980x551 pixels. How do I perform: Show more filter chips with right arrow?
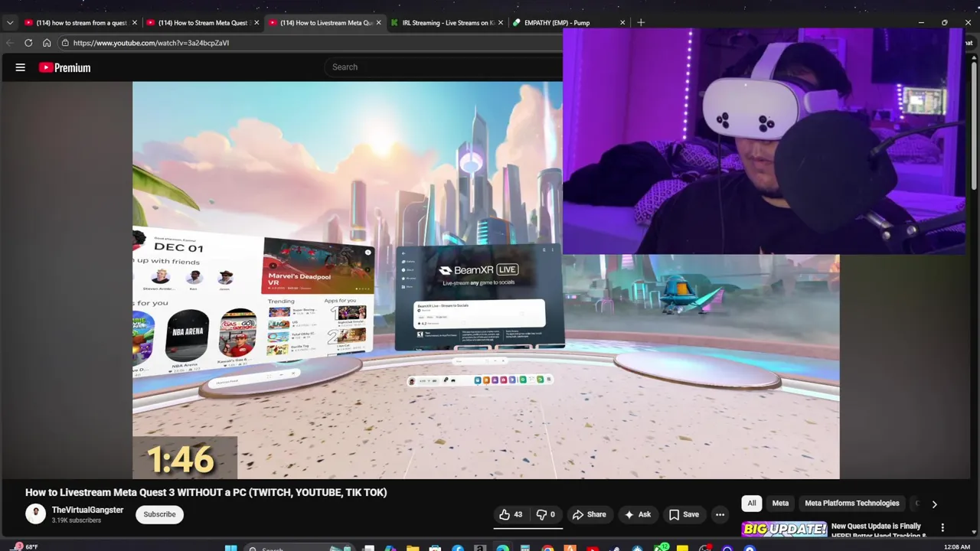(934, 504)
